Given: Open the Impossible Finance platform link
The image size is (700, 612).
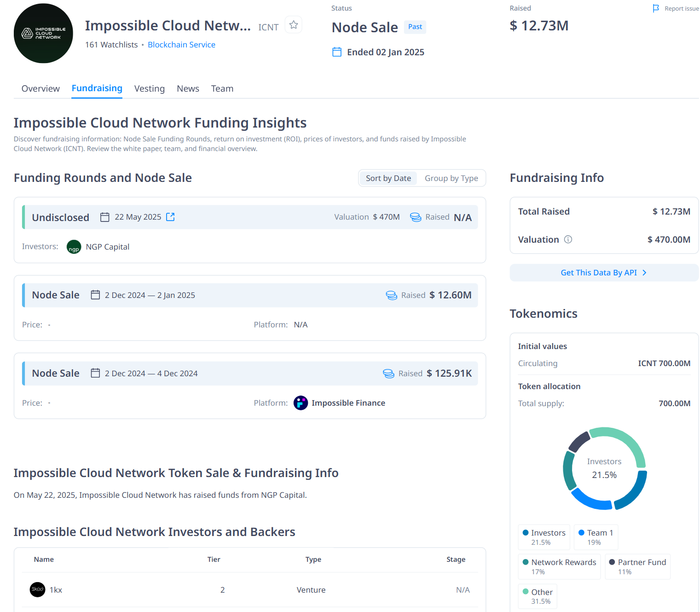Looking at the screenshot, I should [x=348, y=403].
